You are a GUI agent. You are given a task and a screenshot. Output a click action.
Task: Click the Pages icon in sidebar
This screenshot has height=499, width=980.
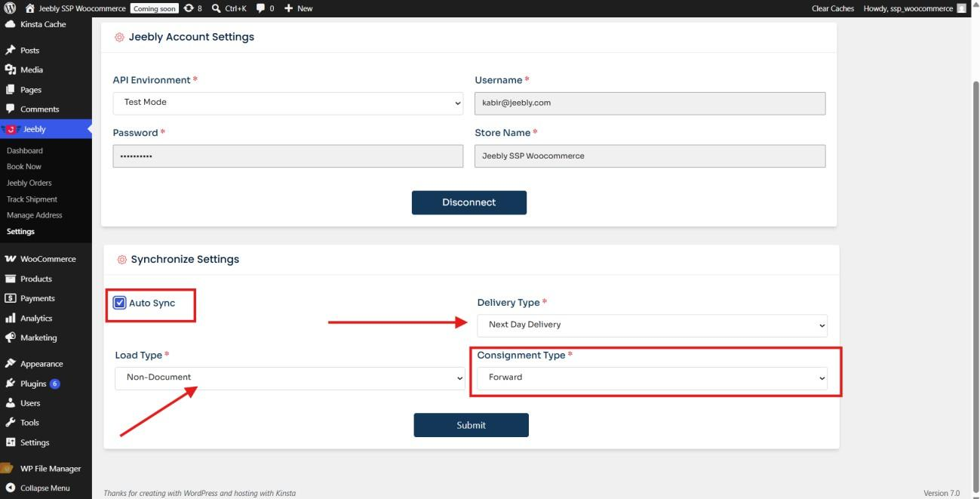[11, 89]
